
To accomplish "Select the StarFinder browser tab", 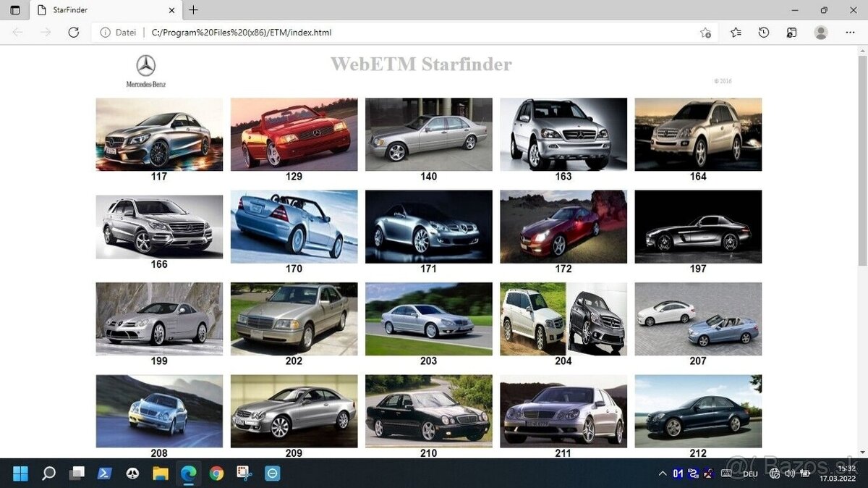I will click(x=101, y=10).
